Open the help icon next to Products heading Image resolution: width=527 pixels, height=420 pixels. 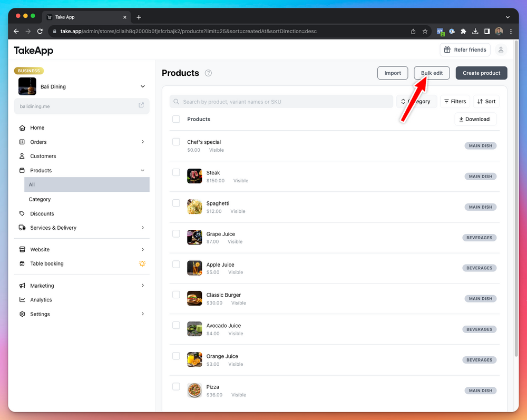pyautogui.click(x=208, y=73)
